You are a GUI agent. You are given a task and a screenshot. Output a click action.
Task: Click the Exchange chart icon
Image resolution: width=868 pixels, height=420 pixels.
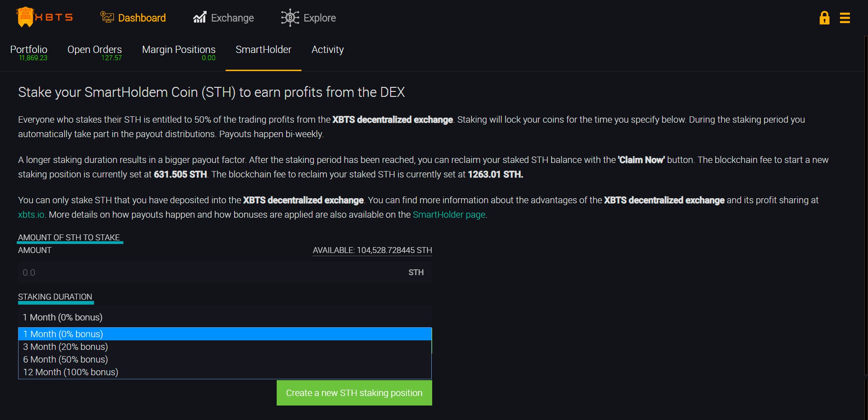coord(200,17)
